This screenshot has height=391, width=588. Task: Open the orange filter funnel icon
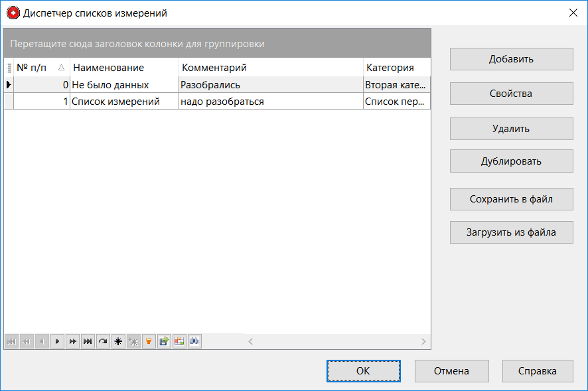coord(149,341)
